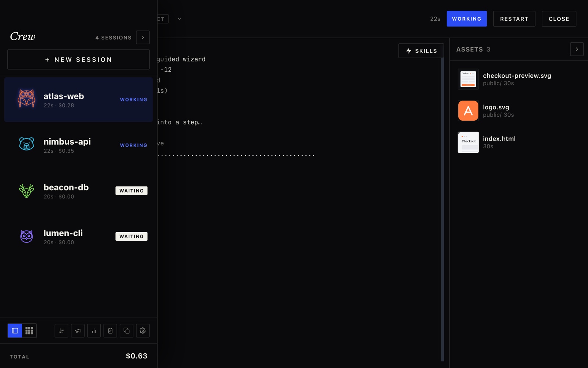Collapse the ASSETS panel chevron
Screen dimensions: 588x368
pos(577,49)
